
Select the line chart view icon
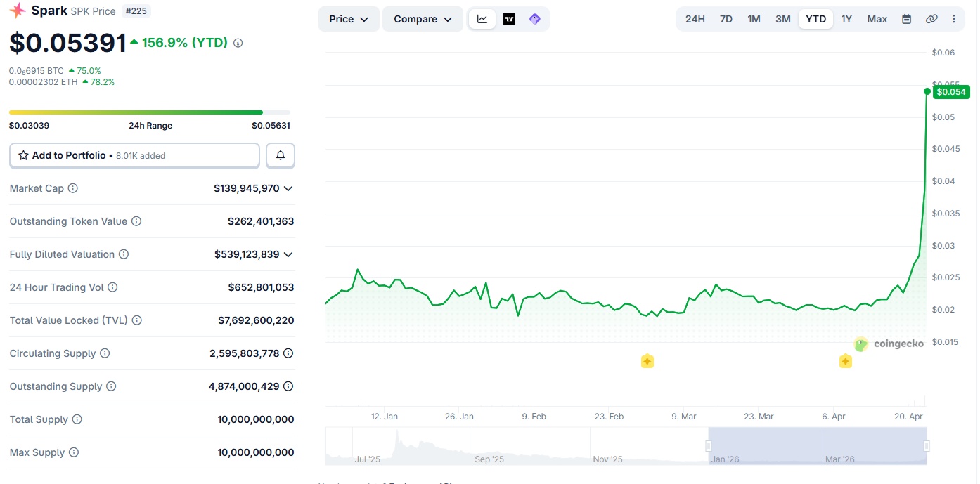tap(482, 19)
